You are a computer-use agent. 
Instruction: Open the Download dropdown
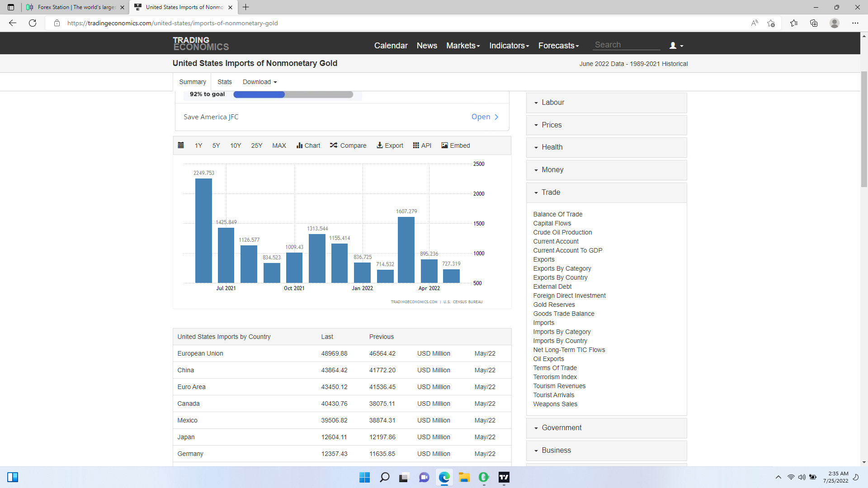click(x=259, y=82)
